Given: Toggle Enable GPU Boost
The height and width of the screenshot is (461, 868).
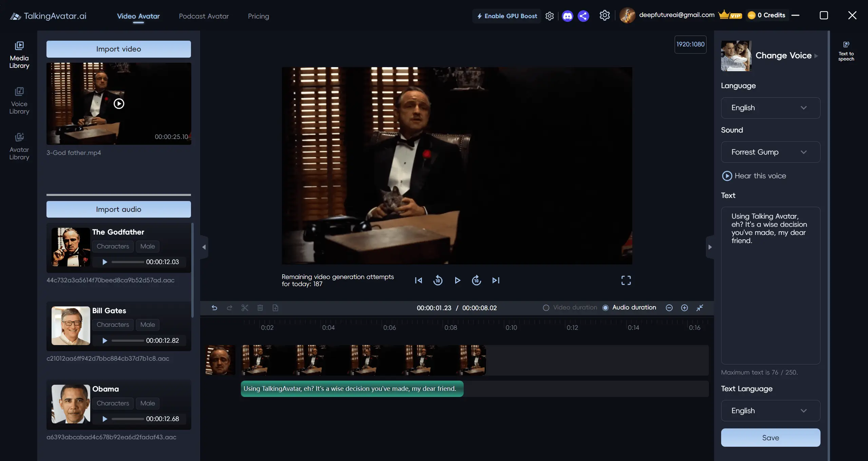Looking at the screenshot, I should point(507,16).
